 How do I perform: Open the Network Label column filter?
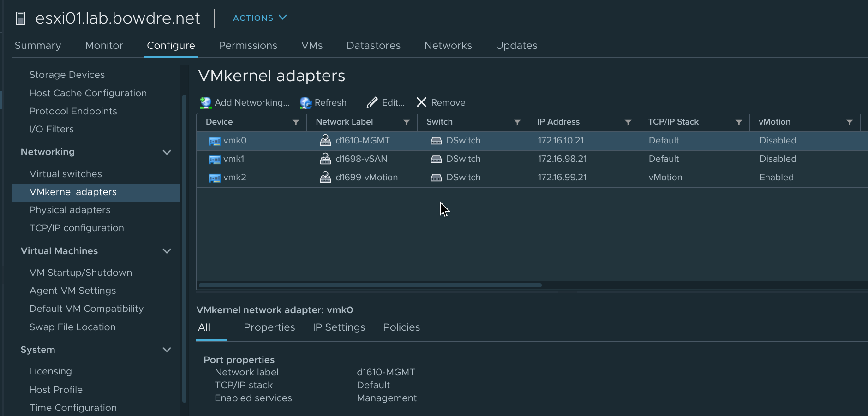tap(407, 122)
